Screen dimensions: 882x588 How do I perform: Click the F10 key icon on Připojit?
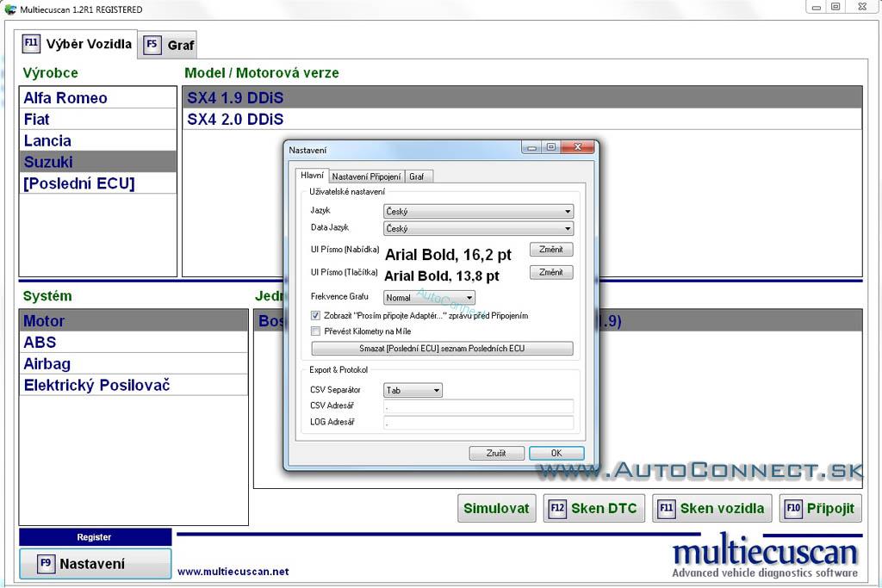click(x=793, y=509)
